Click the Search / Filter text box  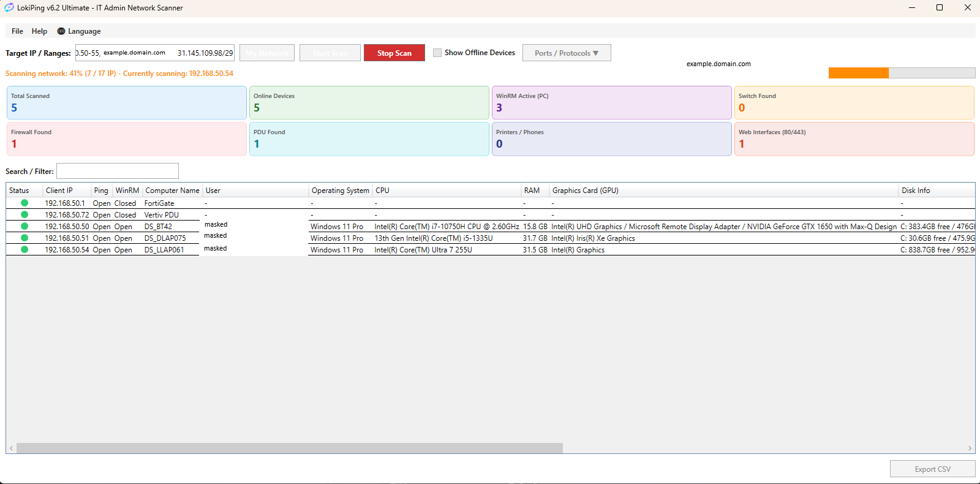pyautogui.click(x=118, y=171)
